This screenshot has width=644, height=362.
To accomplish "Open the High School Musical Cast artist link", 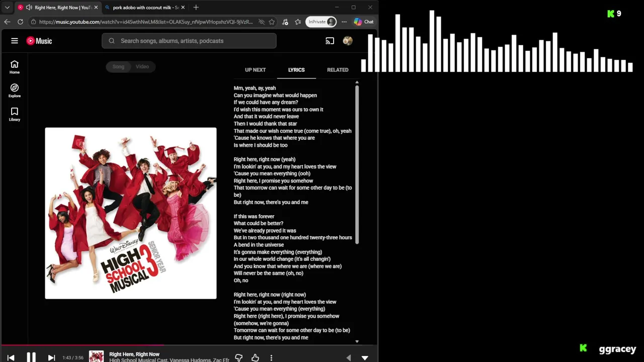I will click(x=138, y=360).
